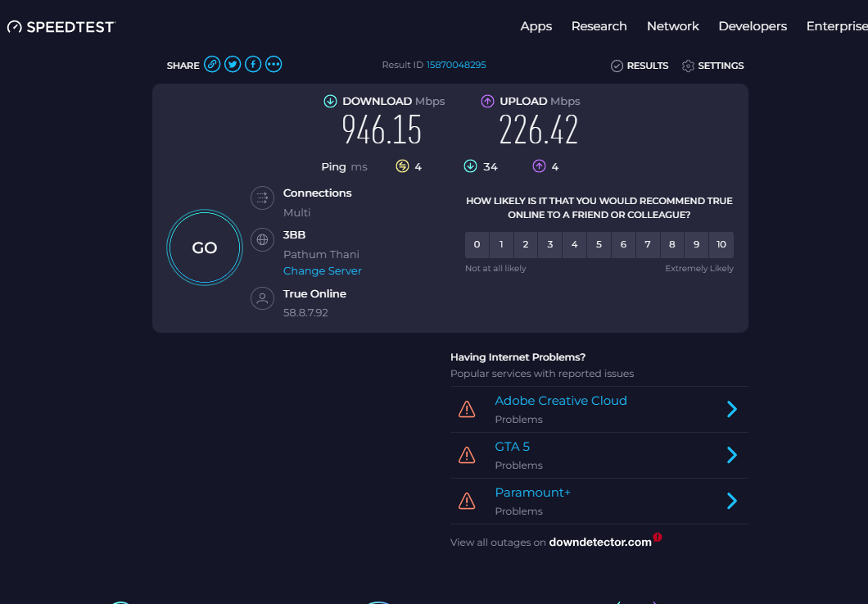Rate recommendation score 1
This screenshot has width=868, height=604.
click(x=501, y=245)
